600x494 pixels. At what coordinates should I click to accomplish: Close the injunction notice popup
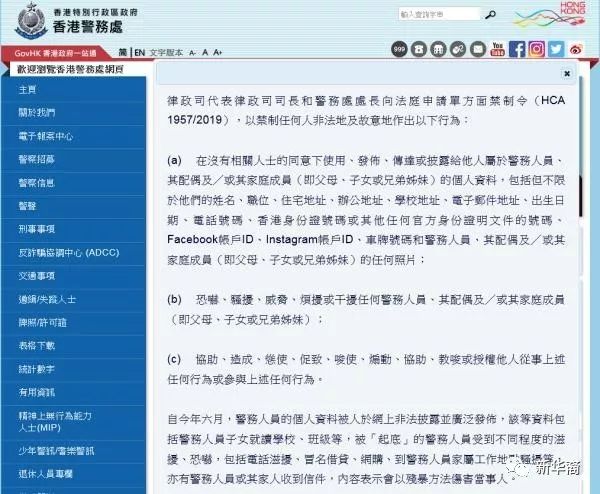(567, 73)
